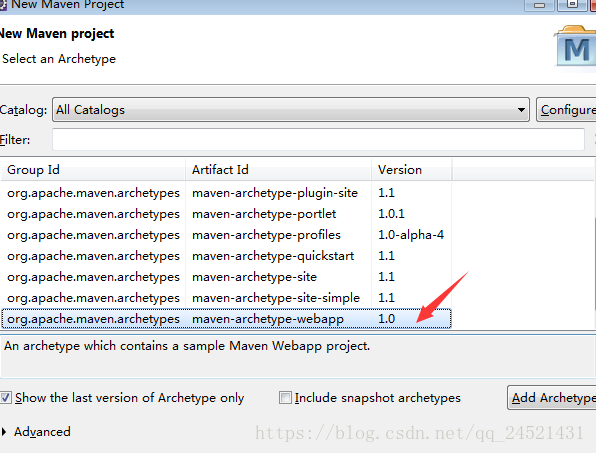Image resolution: width=596 pixels, height=453 pixels.
Task: Maximize the New Maven Project window
Action: click(x=572, y=5)
